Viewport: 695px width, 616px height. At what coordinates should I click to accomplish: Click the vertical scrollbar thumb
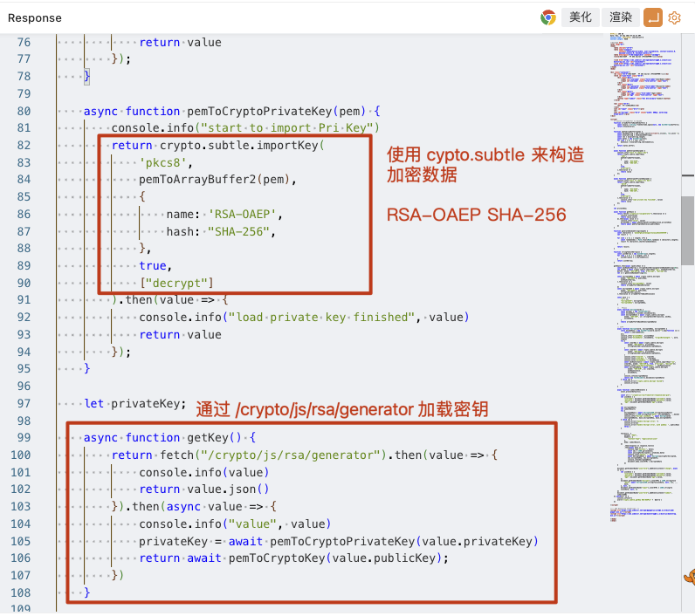click(x=687, y=230)
